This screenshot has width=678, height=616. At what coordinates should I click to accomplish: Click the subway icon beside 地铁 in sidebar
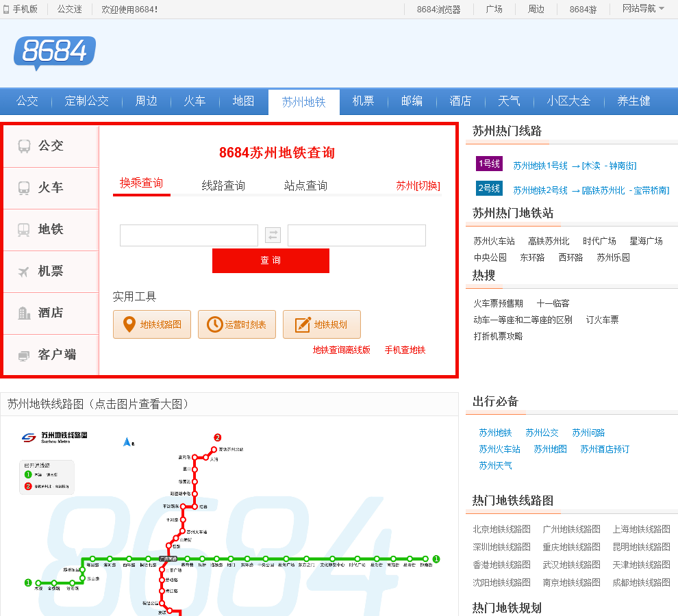point(24,229)
